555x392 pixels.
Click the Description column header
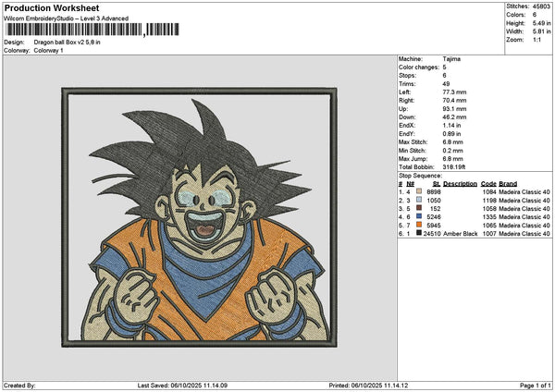tap(460, 184)
